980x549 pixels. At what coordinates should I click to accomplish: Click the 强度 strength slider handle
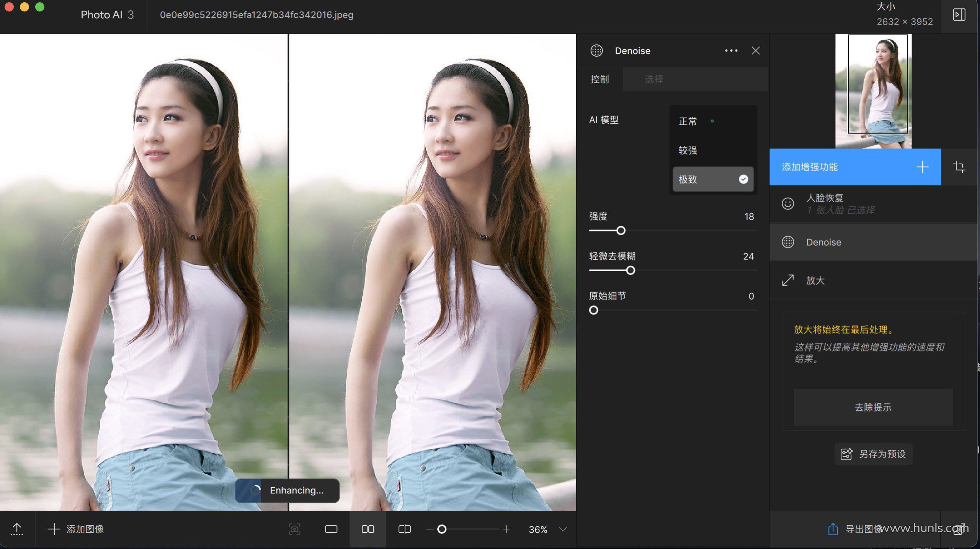(x=621, y=231)
